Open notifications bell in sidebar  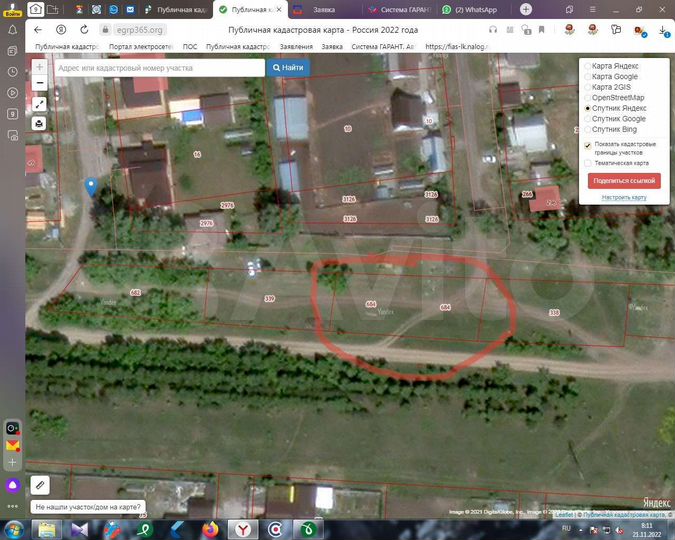click(12, 30)
